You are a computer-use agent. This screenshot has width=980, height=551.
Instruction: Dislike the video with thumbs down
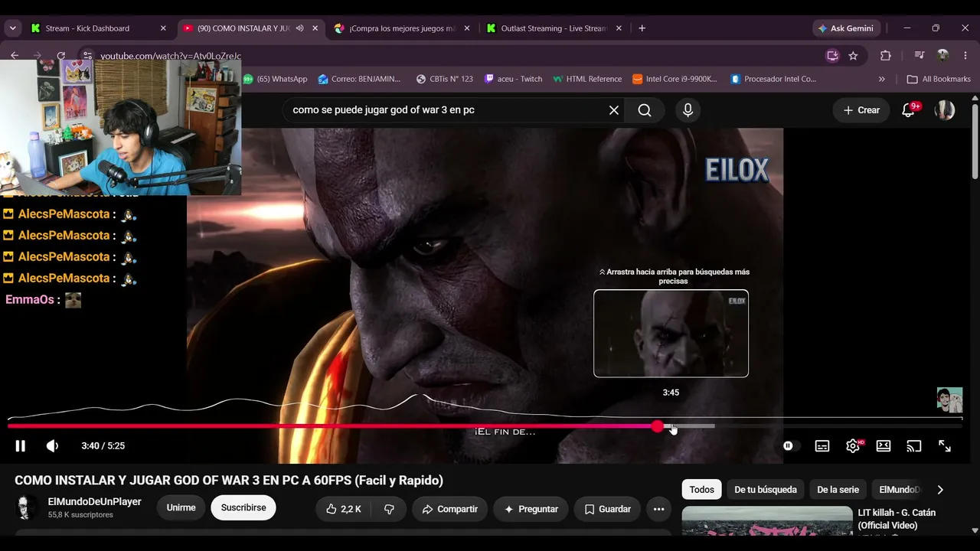(389, 509)
